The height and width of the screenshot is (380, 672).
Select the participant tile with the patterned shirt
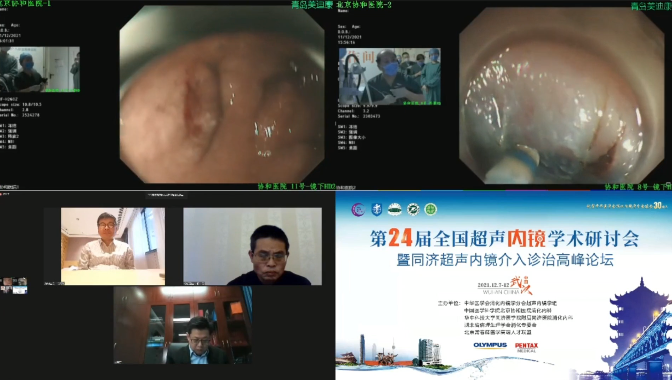(x=113, y=246)
